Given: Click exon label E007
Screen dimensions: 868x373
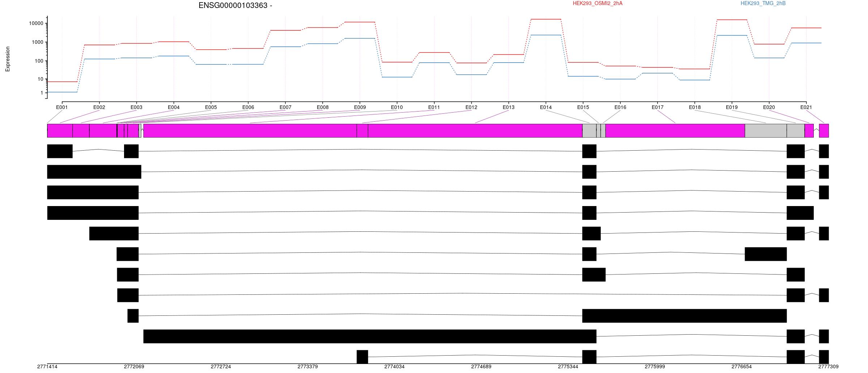Looking at the screenshot, I should coord(285,108).
